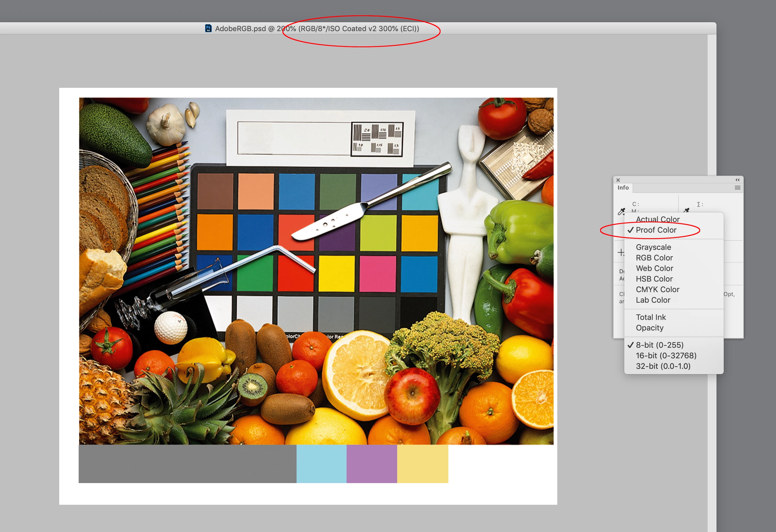Open the Info panel hamburger menu

coord(737,188)
